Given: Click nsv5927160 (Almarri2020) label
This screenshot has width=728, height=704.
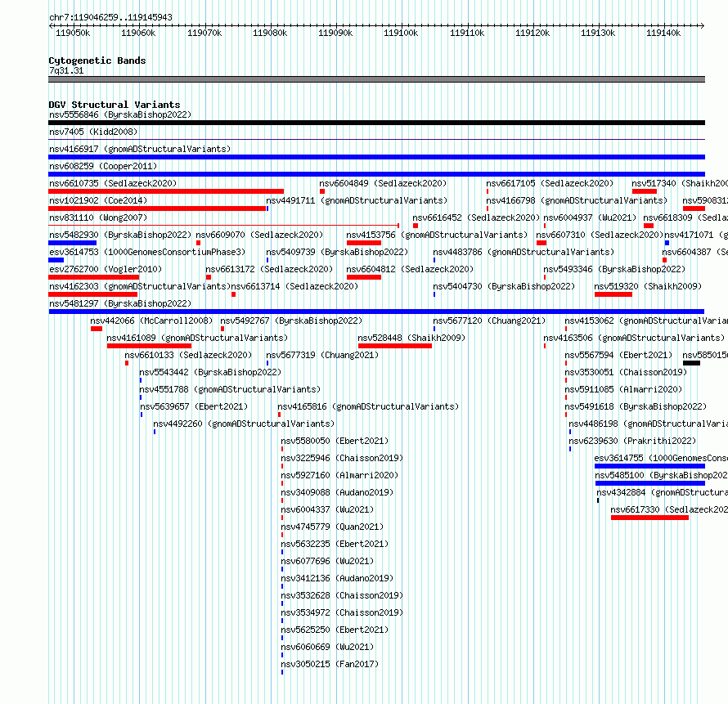Looking at the screenshot, I should click(x=339, y=475).
